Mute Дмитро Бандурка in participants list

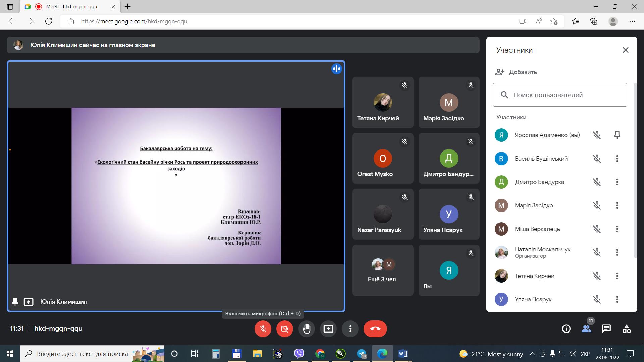point(596,182)
